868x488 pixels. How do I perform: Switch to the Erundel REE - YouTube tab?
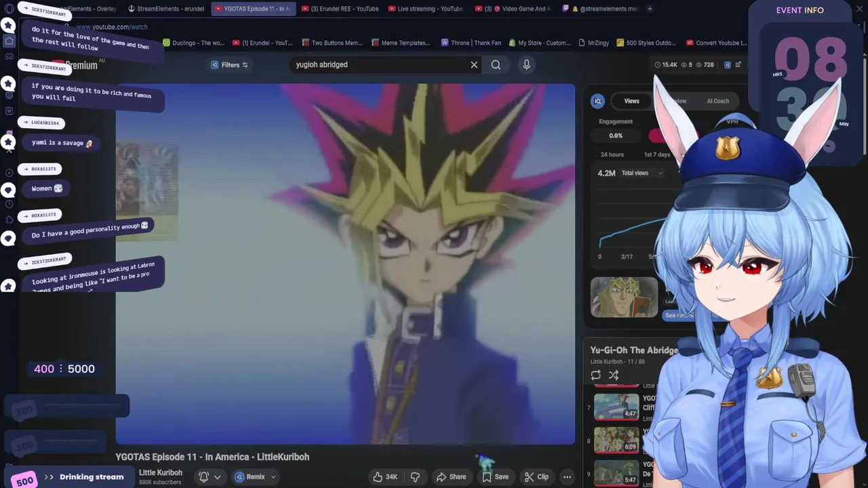point(340,9)
